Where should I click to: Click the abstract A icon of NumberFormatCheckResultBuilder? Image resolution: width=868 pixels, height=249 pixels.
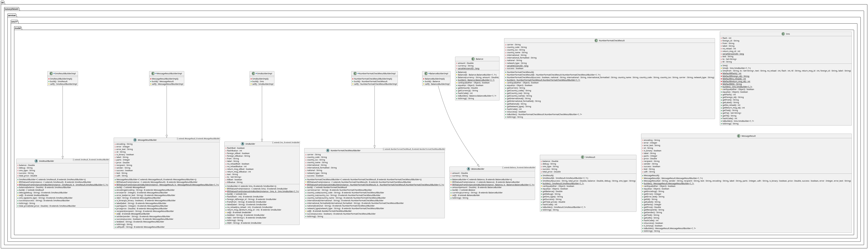point(328,151)
